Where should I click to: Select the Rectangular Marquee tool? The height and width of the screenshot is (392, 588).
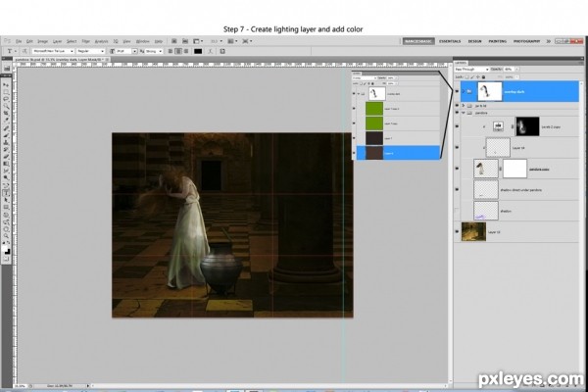pos(7,92)
